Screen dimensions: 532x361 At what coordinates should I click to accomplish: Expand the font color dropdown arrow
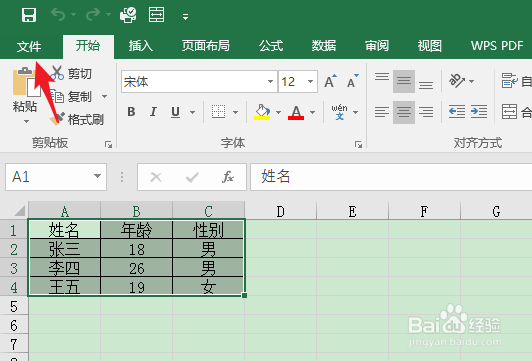pyautogui.click(x=312, y=112)
